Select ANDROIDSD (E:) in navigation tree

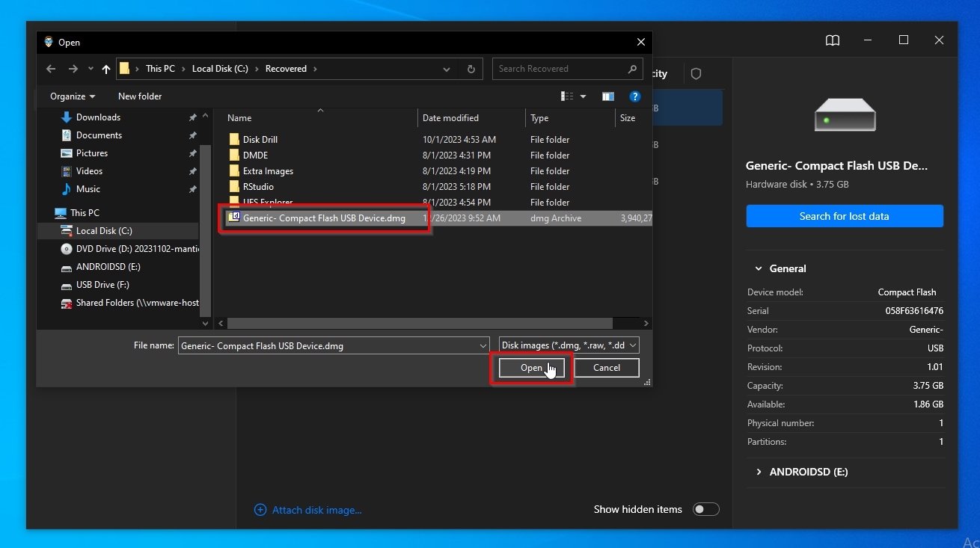point(108,267)
